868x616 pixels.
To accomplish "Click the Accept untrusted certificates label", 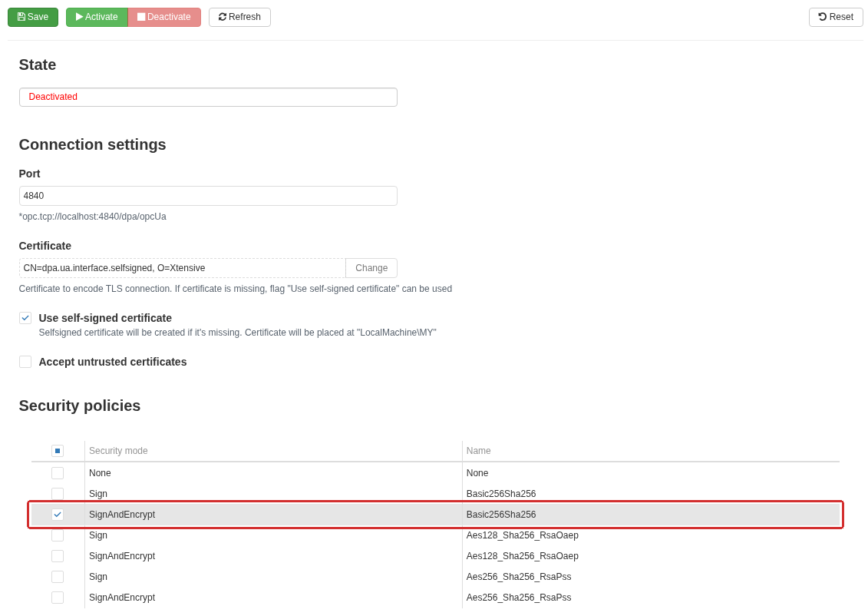I will pos(112,362).
